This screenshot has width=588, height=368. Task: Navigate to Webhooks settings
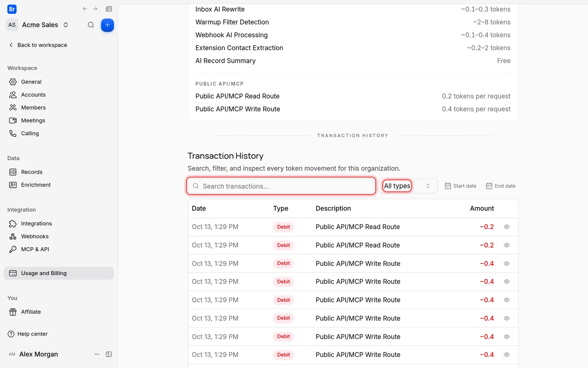point(59,236)
